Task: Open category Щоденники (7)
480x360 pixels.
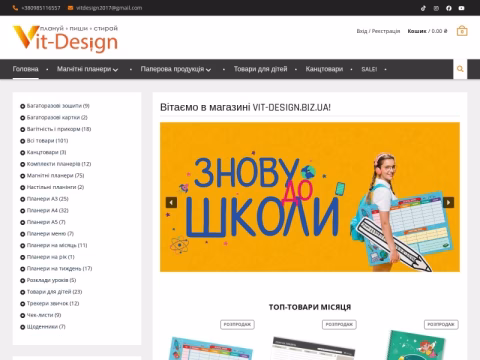Action: tap(46, 327)
